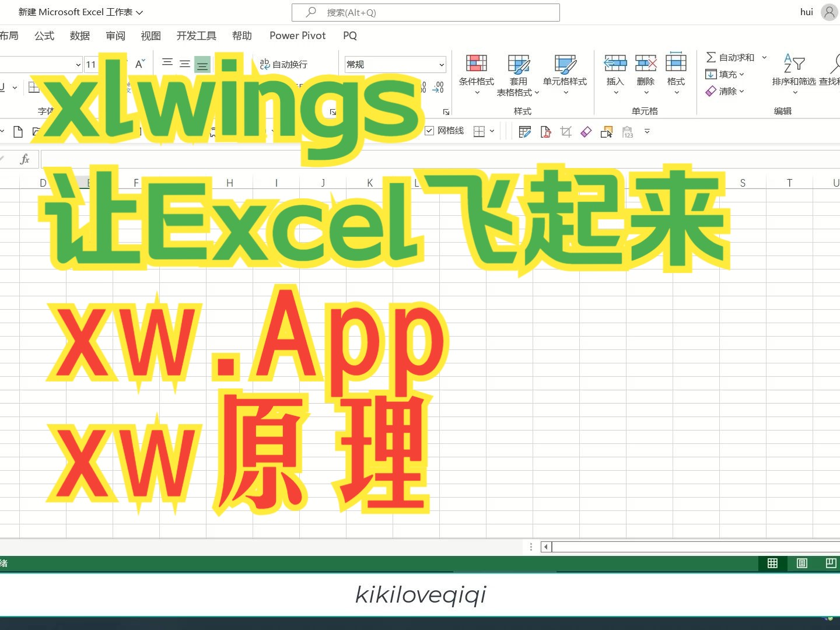840x630 pixels.
Task: Click the AutoSum (自动求和) button
Action: pyautogui.click(x=730, y=57)
